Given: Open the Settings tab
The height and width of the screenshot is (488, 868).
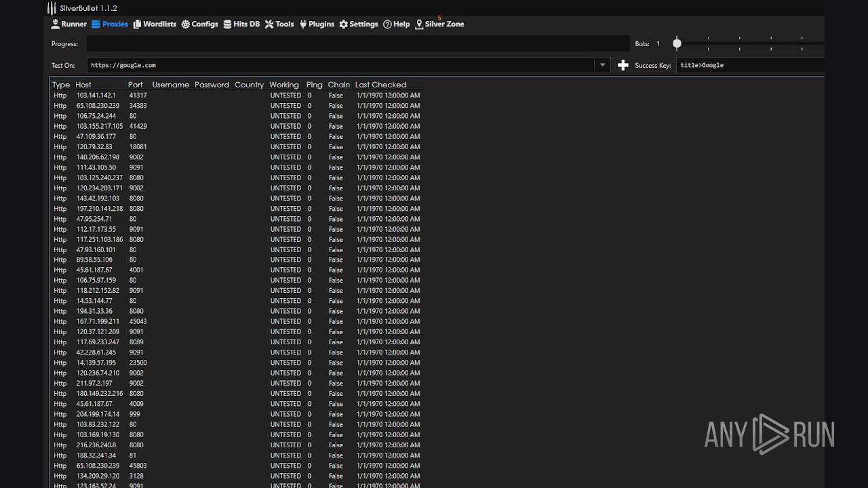Looking at the screenshot, I should click(359, 24).
